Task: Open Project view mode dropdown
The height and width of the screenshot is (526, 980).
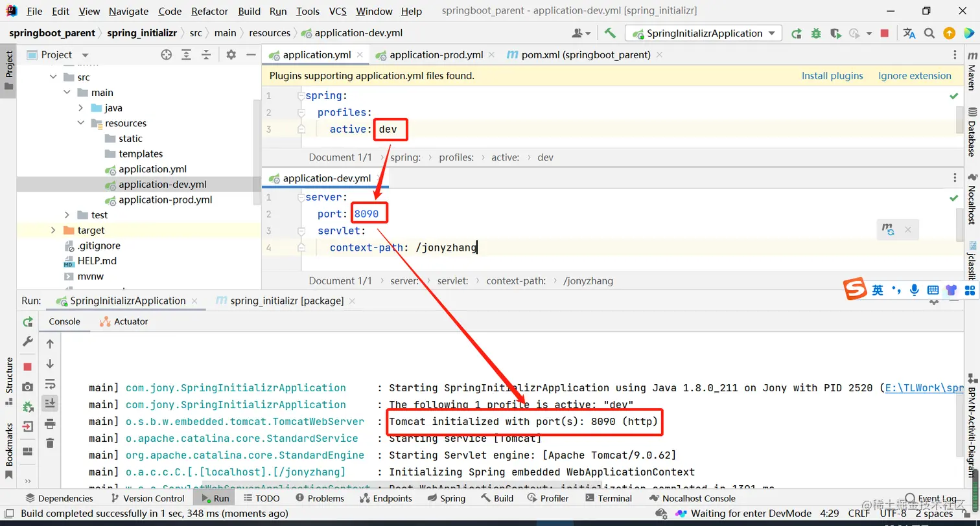Action: click(x=85, y=55)
